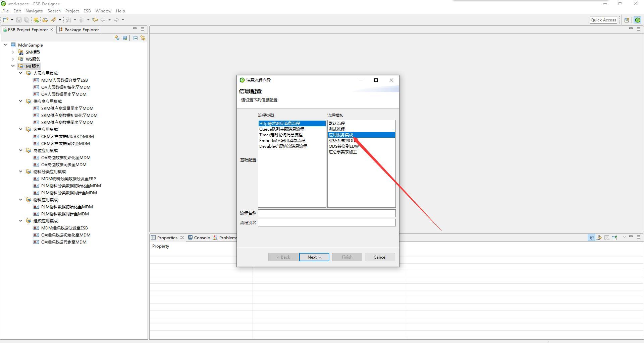This screenshot has width=644, height=343.
Task: Switch to the Console tab
Action: 199,237
